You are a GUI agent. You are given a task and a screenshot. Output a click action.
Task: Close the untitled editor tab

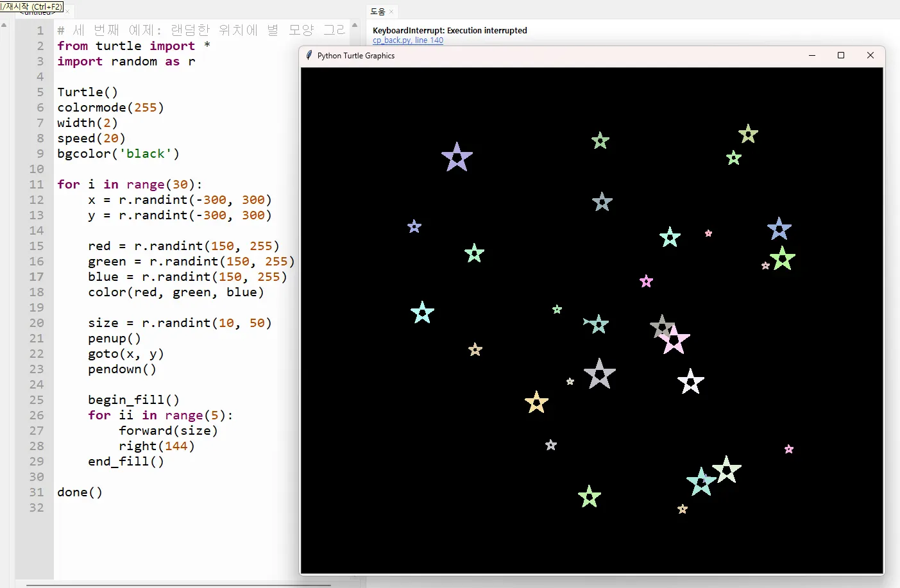tap(67, 12)
